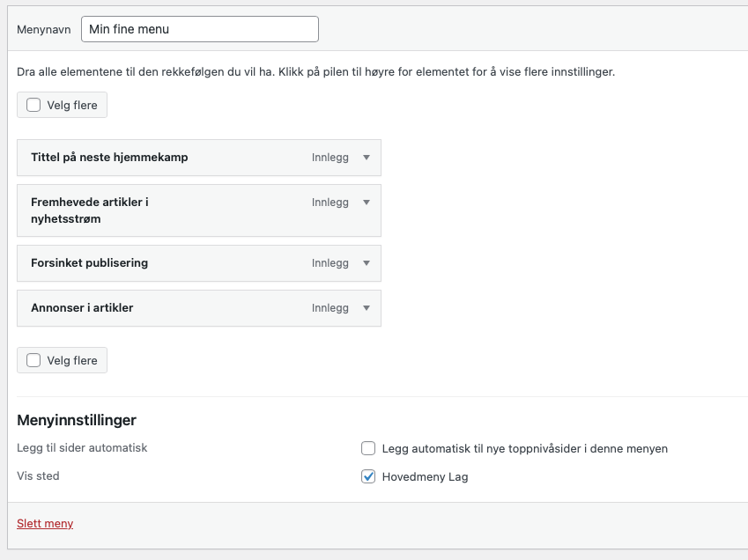Click "Innlegg" type label on "Annonser i artikler"
Screen dimensions: 748x560
(x=330, y=308)
